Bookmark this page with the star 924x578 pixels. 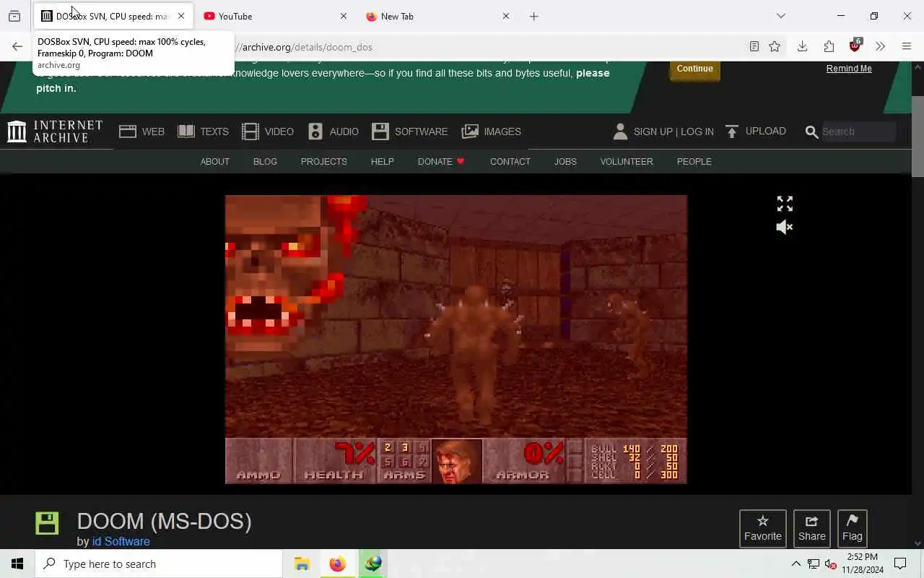pos(775,47)
